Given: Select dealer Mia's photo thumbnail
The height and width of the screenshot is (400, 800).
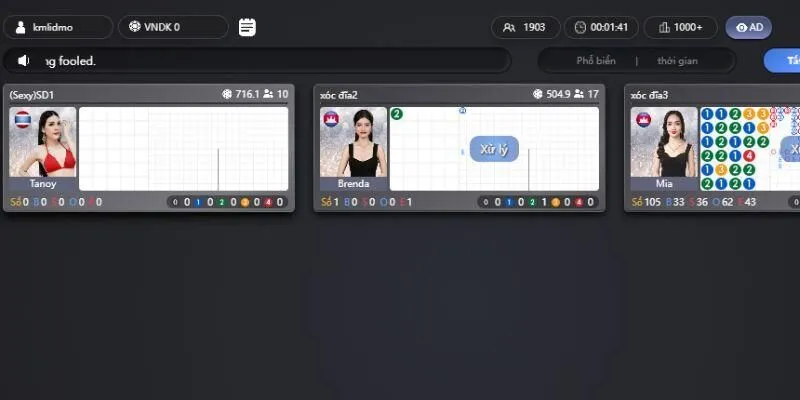Looking at the screenshot, I should pos(664,142).
